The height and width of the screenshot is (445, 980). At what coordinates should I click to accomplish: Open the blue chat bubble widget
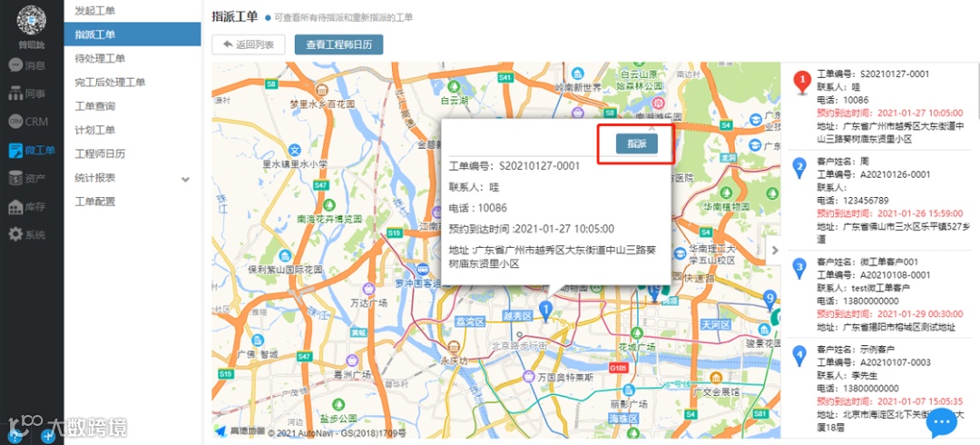click(942, 424)
